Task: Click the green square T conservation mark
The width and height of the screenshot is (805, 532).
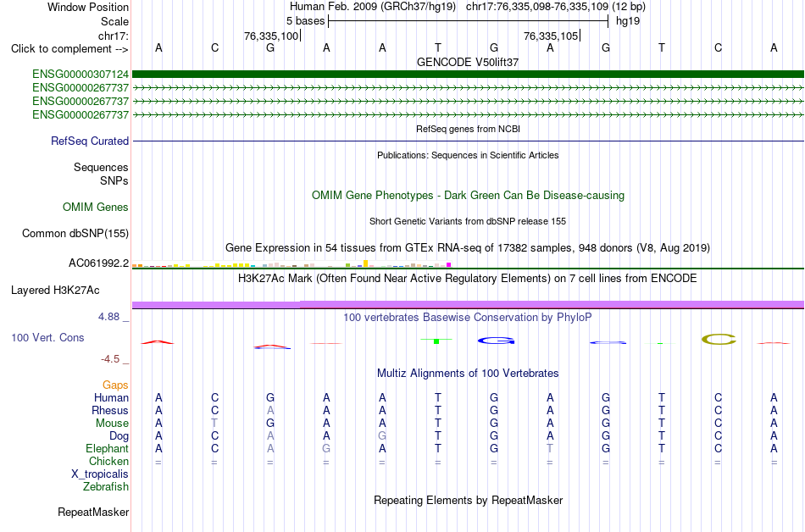Action: coord(436,341)
